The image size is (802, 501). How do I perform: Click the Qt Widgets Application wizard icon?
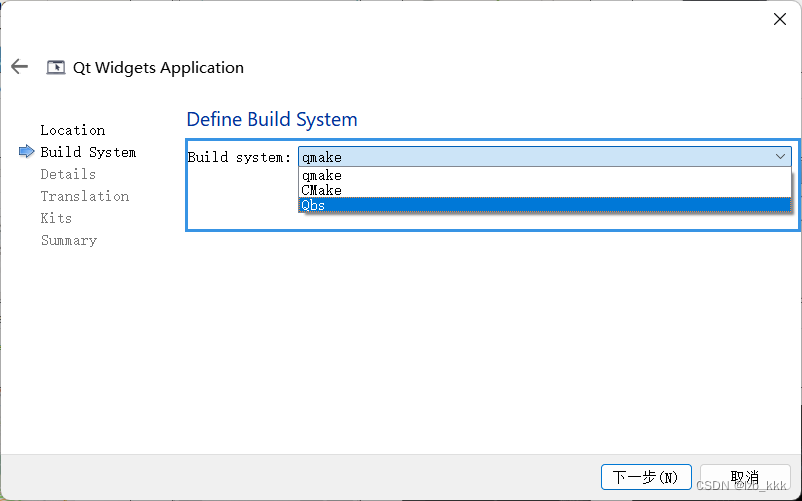click(x=56, y=67)
